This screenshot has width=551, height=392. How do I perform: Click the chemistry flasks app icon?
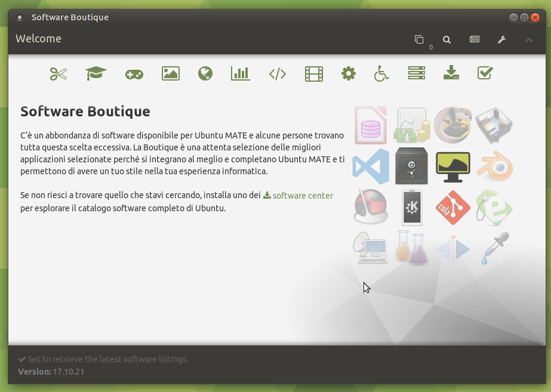tap(412, 248)
